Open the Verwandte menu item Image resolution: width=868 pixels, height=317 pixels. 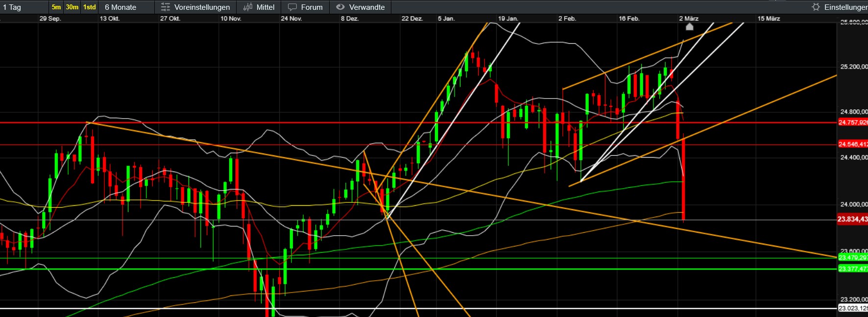tap(367, 7)
